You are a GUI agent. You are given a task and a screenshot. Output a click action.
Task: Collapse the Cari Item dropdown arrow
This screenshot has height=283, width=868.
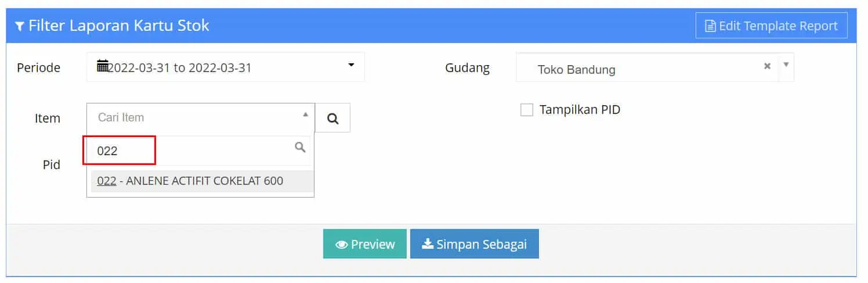[306, 114]
